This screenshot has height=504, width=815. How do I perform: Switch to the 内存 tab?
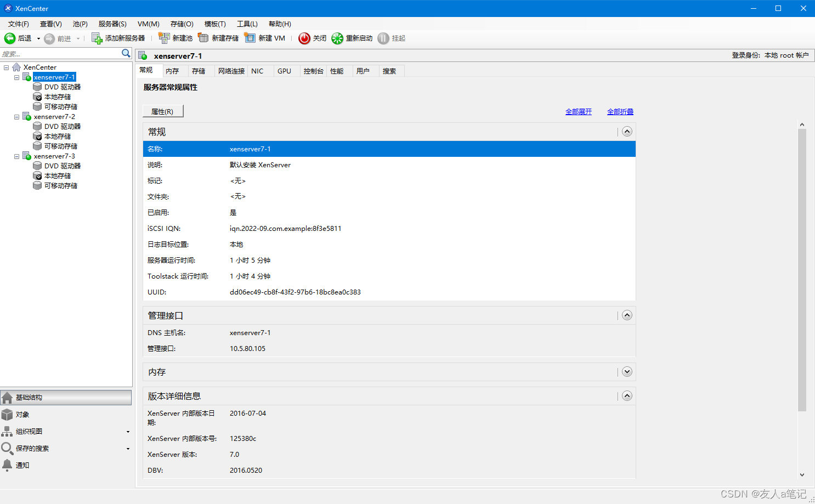pos(176,71)
